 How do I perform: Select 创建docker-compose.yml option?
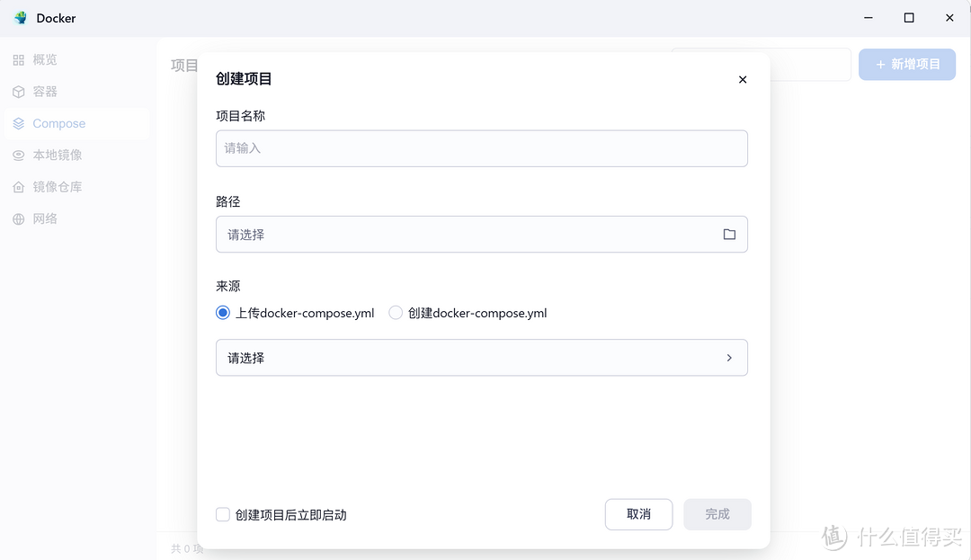pyautogui.click(x=396, y=313)
